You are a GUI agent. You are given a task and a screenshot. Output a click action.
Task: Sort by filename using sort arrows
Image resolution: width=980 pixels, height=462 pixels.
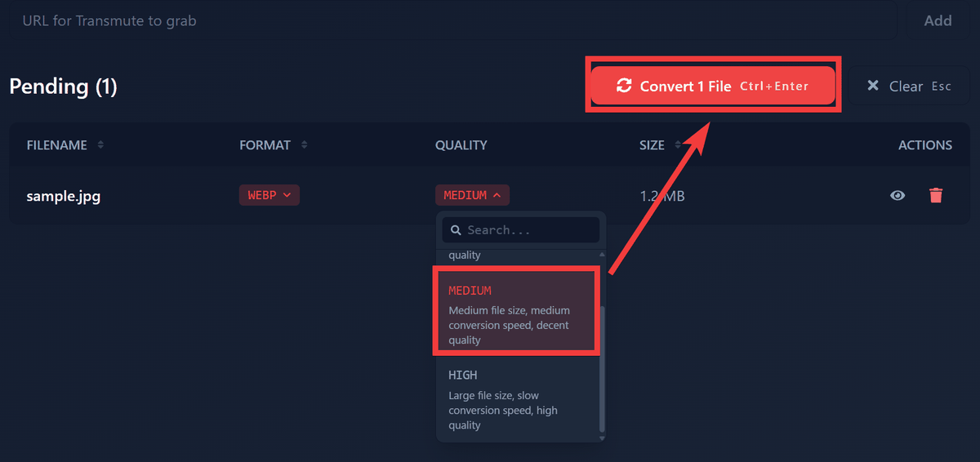click(x=100, y=145)
